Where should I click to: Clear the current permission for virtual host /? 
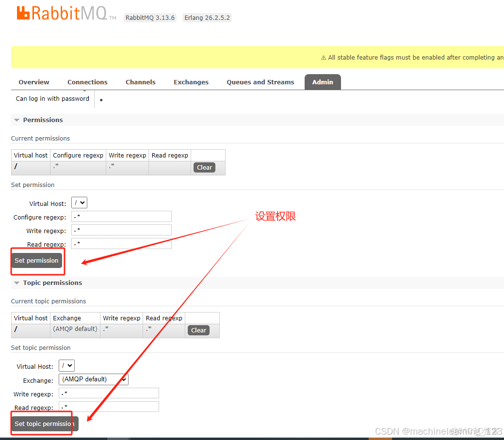tap(204, 167)
